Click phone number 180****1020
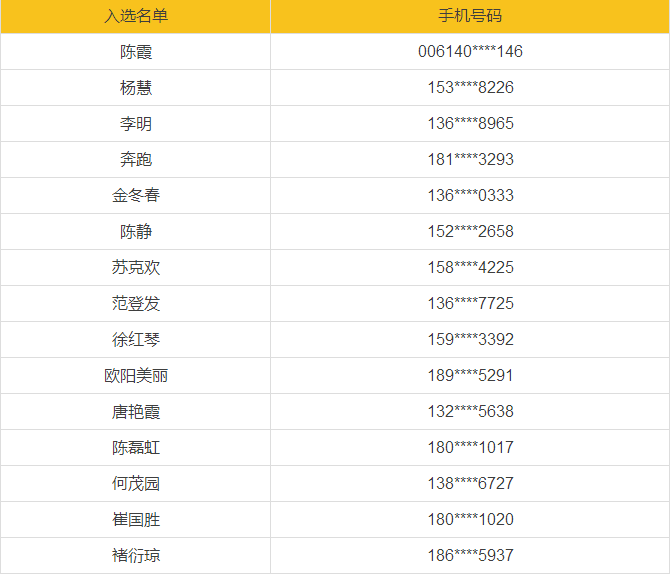 [x=470, y=519]
